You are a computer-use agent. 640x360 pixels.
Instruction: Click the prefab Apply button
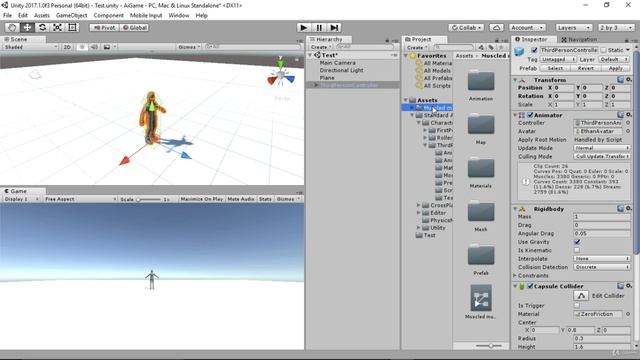point(616,68)
